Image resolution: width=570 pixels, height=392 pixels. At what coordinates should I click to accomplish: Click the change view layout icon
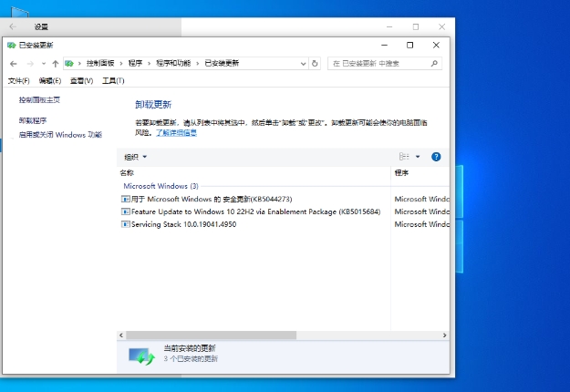click(404, 157)
